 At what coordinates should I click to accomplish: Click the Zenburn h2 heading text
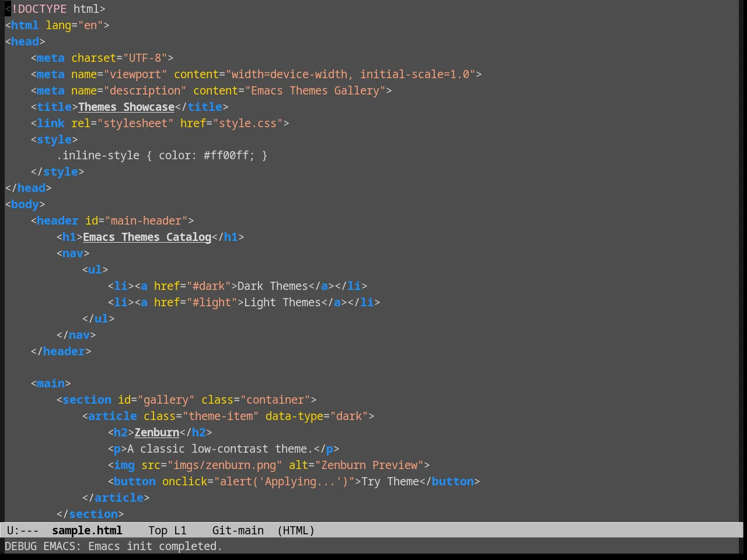click(157, 432)
